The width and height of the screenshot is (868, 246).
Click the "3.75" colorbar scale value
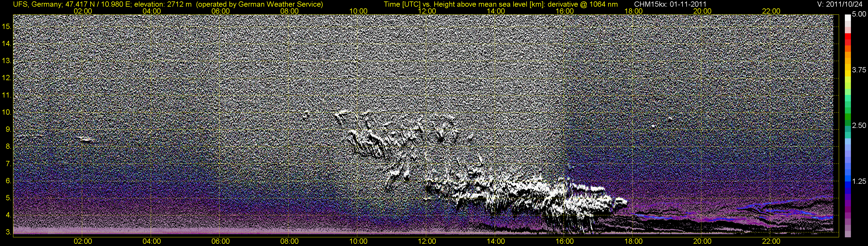coord(859,70)
